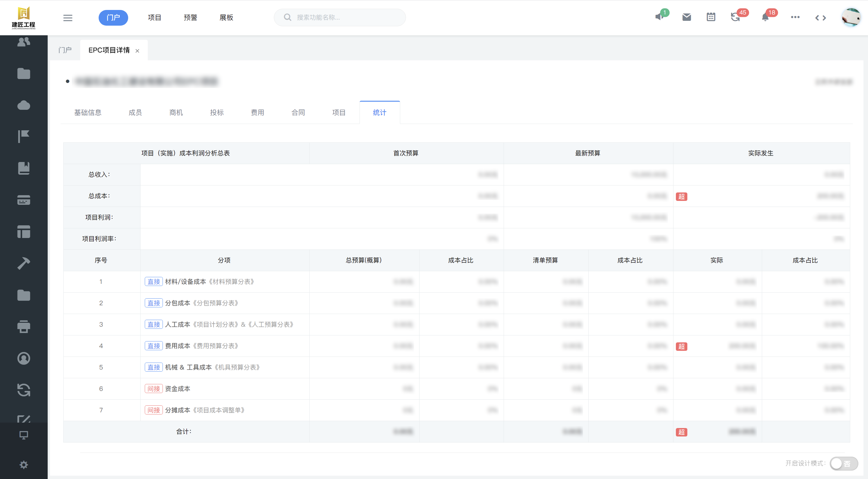Click the hamburger menu collapse icon
Viewport: 868px width, 479px height.
(68, 17)
